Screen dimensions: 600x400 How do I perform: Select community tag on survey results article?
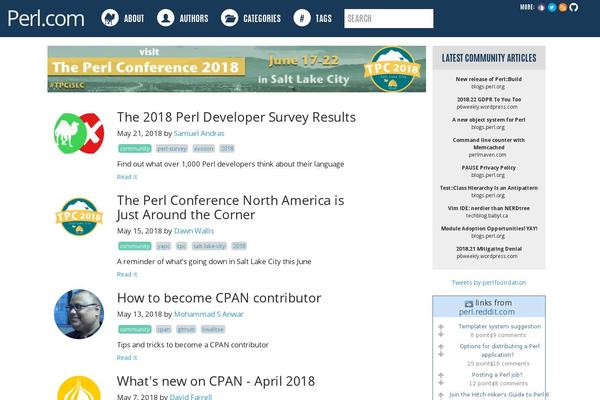[135, 149]
